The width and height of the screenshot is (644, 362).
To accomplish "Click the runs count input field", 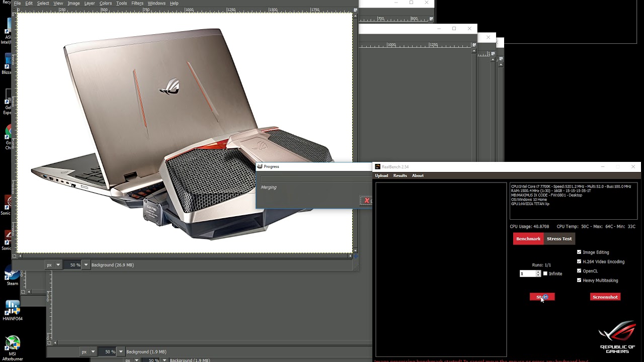I will coord(527,274).
